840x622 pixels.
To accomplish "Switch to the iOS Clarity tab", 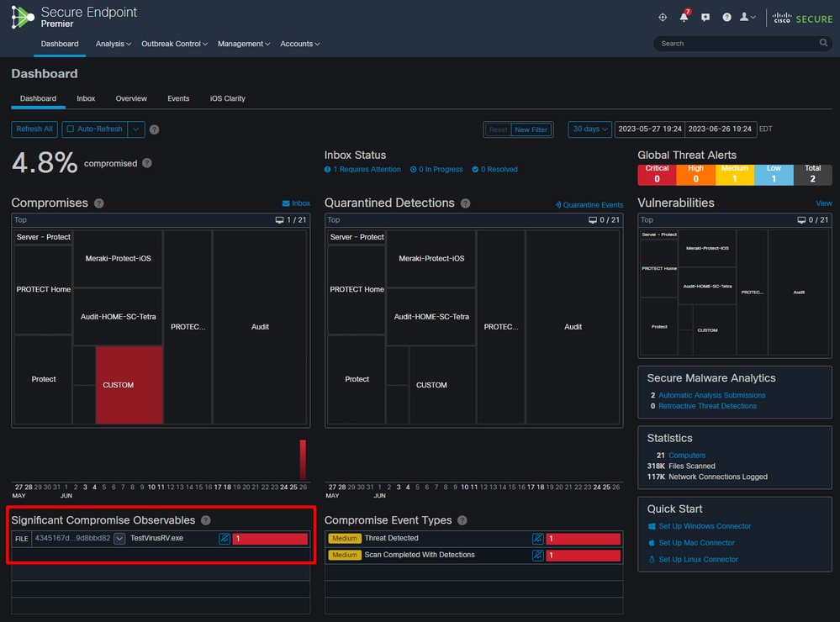I will [228, 98].
